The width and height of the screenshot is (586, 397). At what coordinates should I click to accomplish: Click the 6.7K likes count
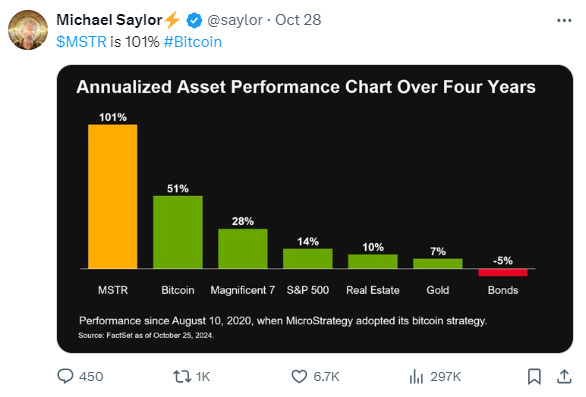(326, 376)
